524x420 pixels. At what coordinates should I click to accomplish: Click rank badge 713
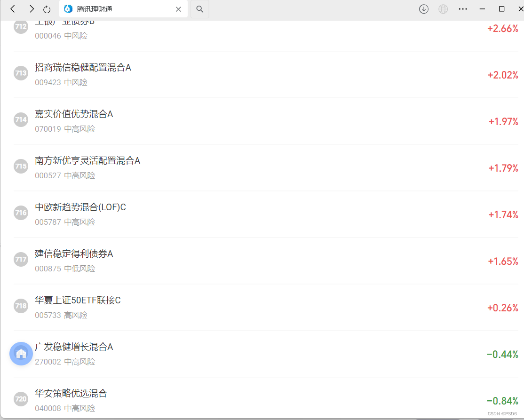coord(21,73)
